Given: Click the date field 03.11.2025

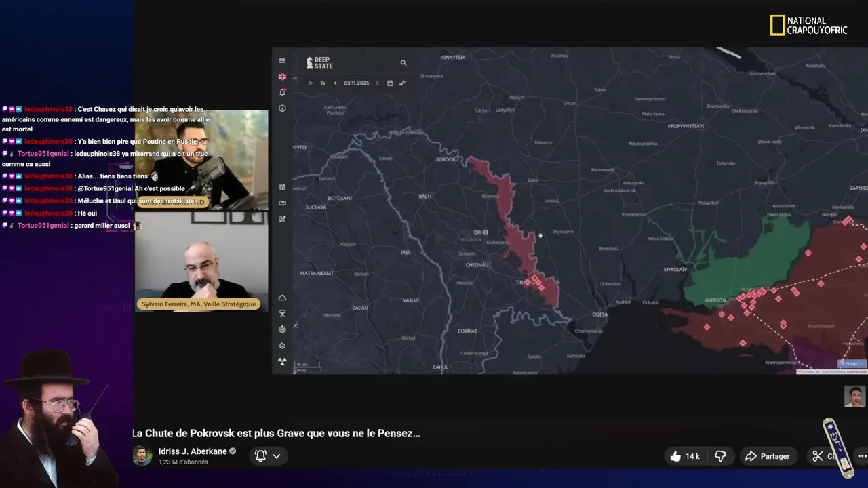Looking at the screenshot, I should coord(356,83).
